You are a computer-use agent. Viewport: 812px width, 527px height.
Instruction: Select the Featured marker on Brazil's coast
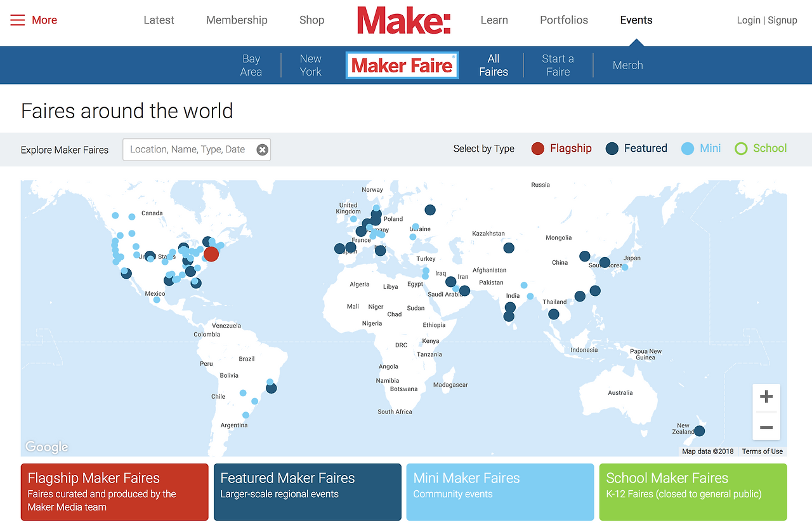tap(272, 388)
